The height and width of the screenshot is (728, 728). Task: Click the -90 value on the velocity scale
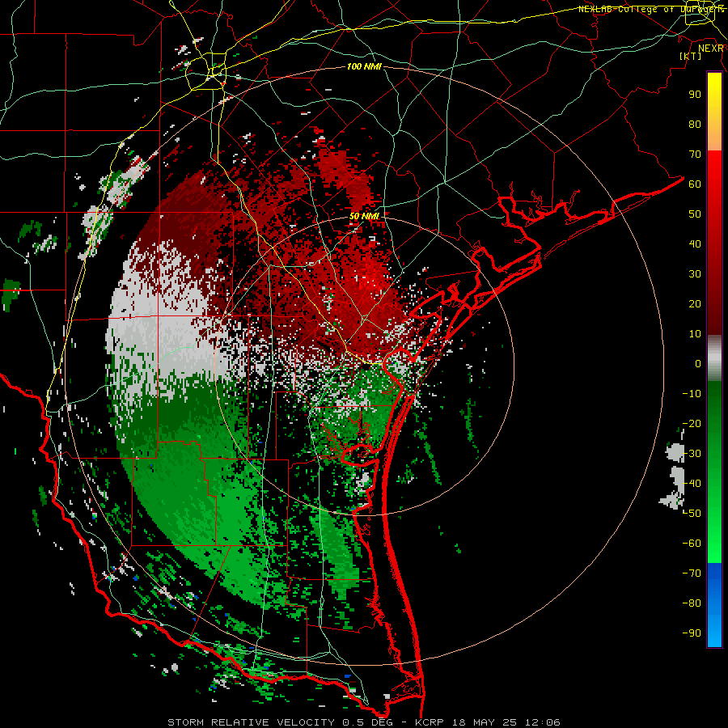[692, 633]
